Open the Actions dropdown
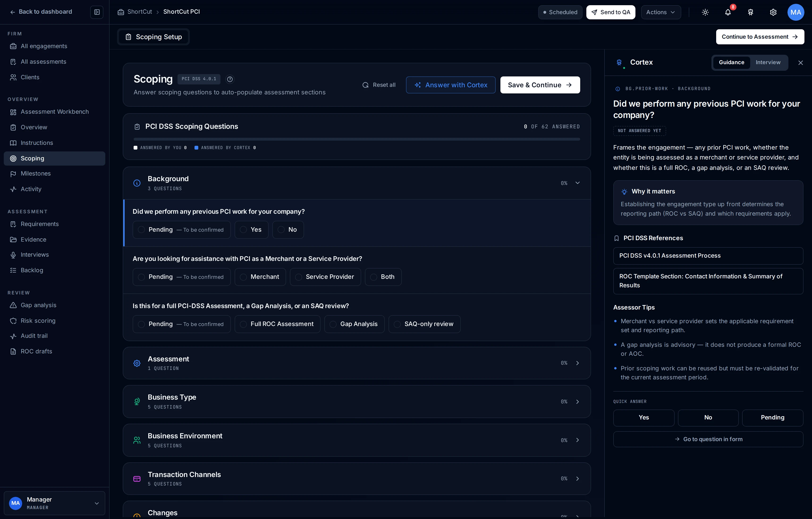 click(661, 12)
